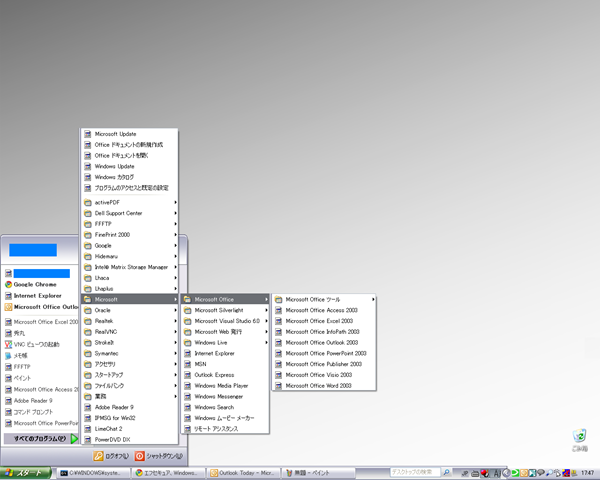Open Microsoft Office Visio 2003
Screen dimensions: 600x480
324,375
